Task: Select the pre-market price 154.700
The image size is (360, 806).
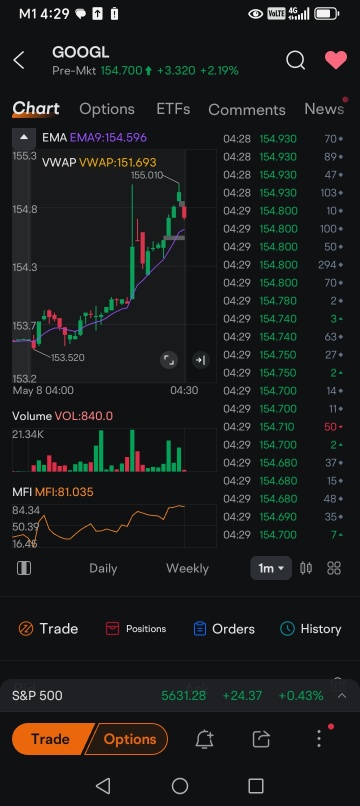Action: (121, 71)
